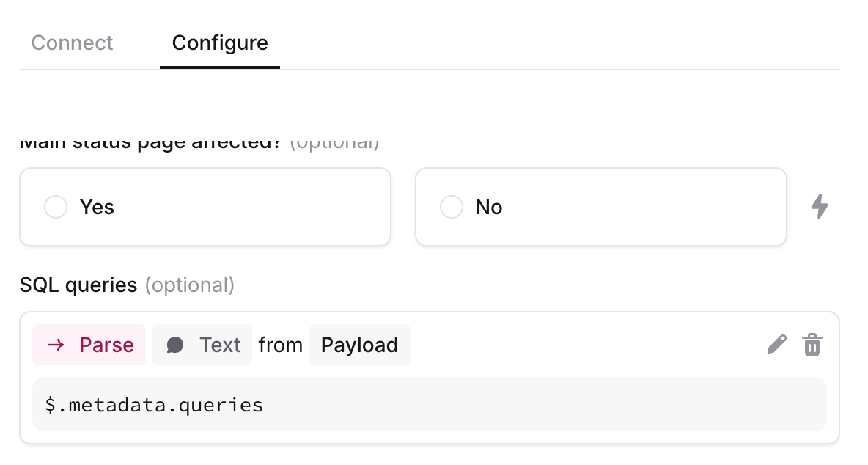The width and height of the screenshot is (868, 465).
Task: Click the word from in the rule
Action: coord(281,345)
